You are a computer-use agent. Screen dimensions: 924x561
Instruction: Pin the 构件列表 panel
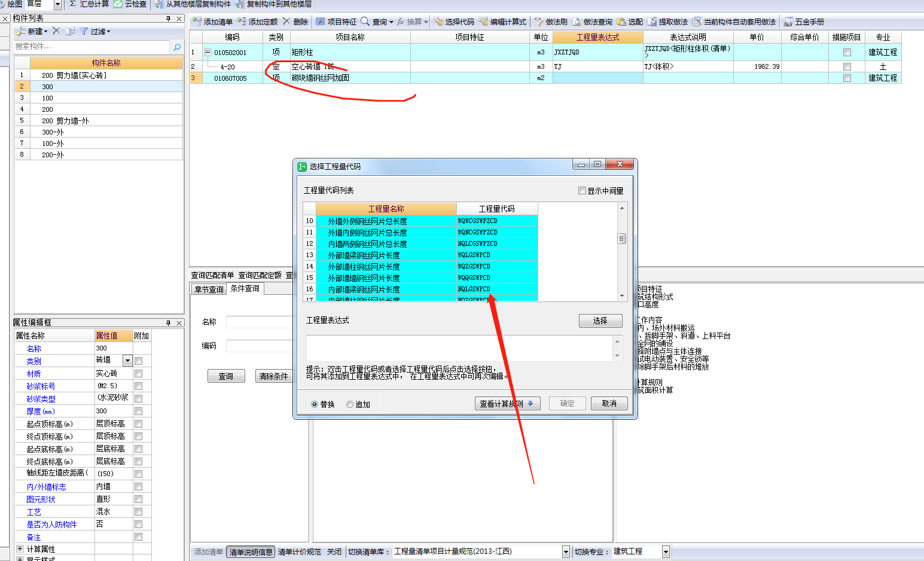[x=169, y=19]
